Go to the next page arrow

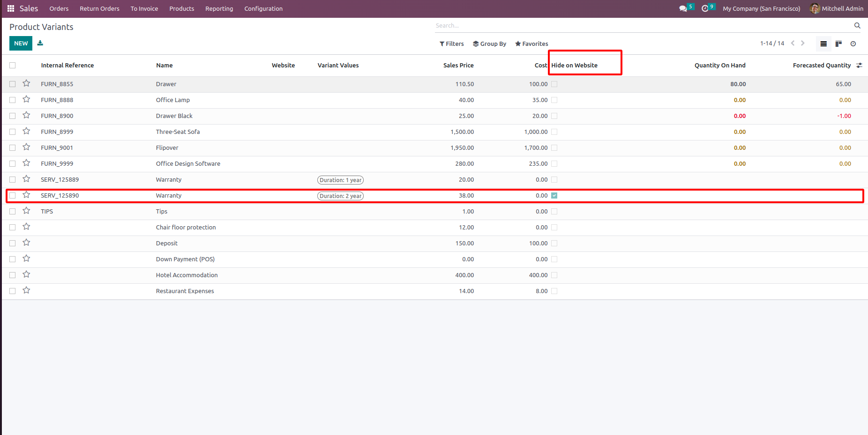[x=803, y=43]
